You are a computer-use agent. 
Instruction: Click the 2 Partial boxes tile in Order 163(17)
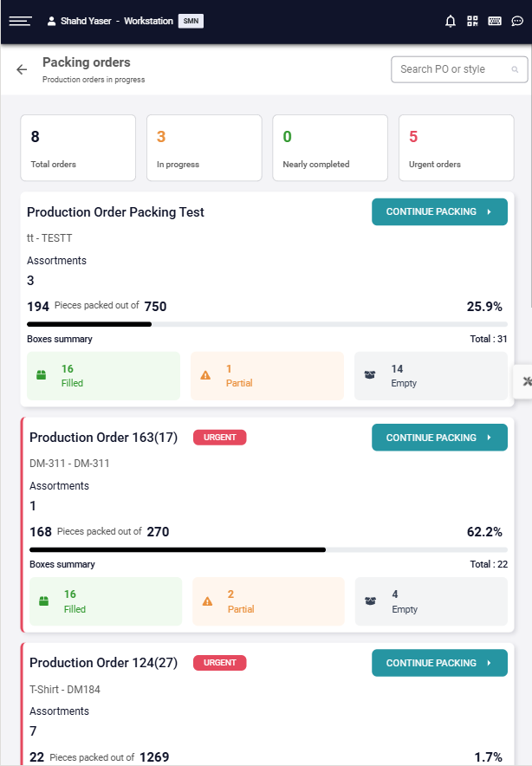click(269, 601)
